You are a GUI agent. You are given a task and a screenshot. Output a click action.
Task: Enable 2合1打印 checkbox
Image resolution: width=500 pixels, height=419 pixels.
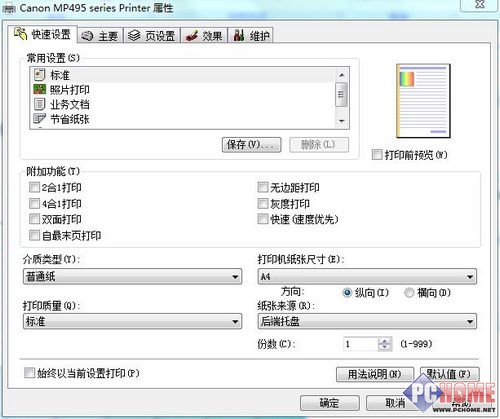34,187
